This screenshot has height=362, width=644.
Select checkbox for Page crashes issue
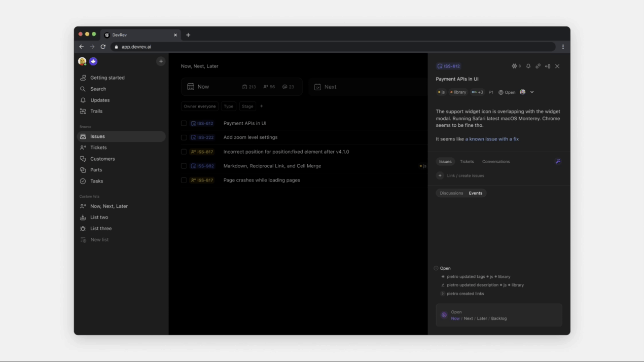tap(184, 180)
